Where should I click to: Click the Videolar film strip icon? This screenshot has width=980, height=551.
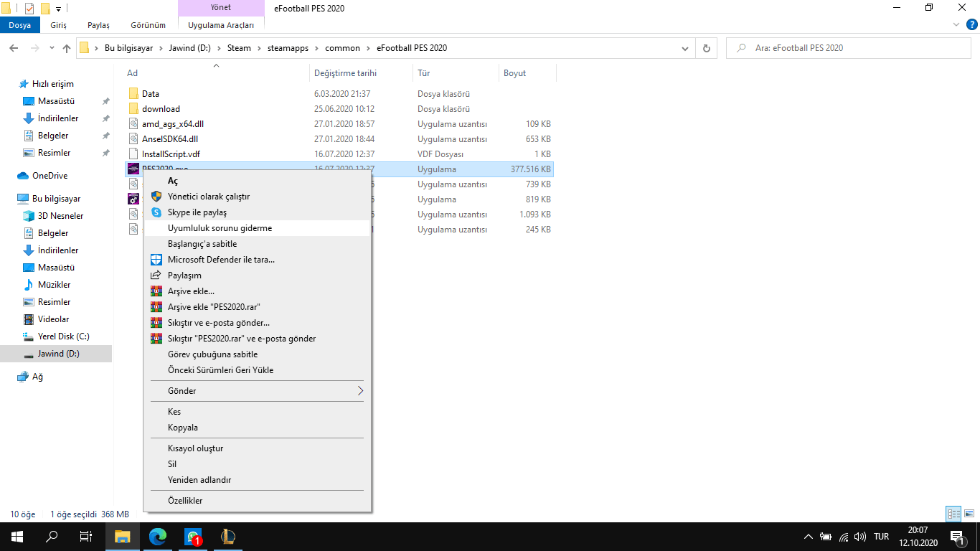click(29, 319)
